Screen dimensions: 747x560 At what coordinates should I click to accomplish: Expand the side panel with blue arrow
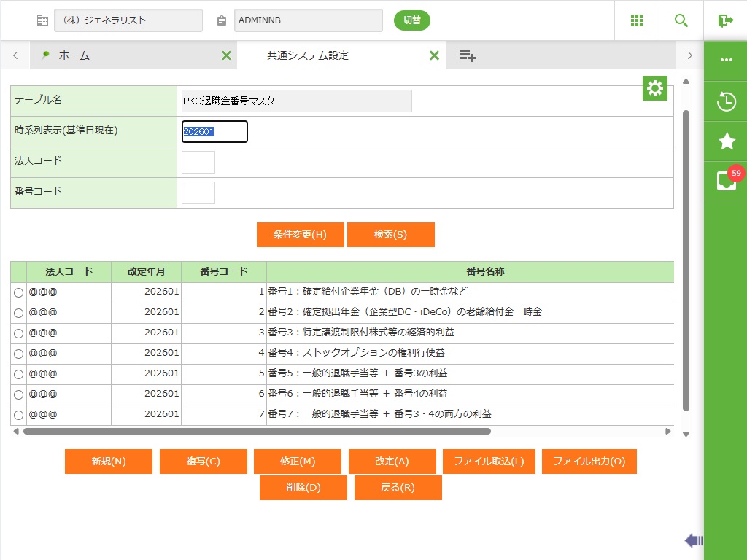tap(693, 540)
